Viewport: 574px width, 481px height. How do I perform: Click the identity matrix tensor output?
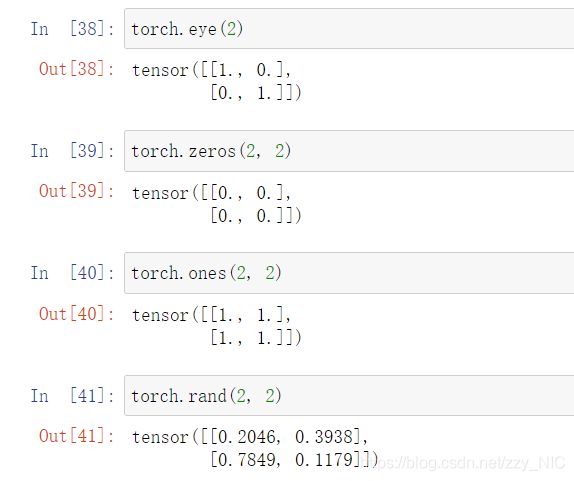[x=217, y=81]
